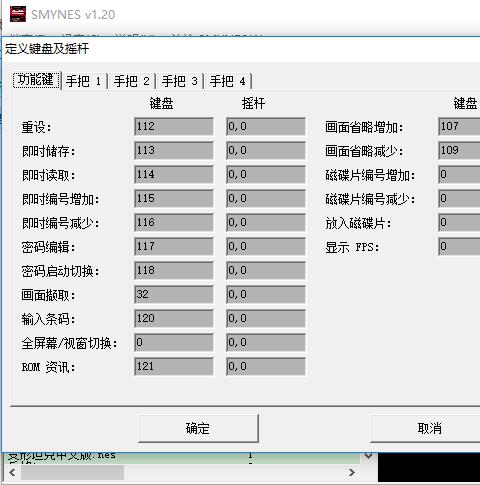Select the 即时读取 keyboard field showing 114
The height and width of the screenshot is (485, 480).
174,174
